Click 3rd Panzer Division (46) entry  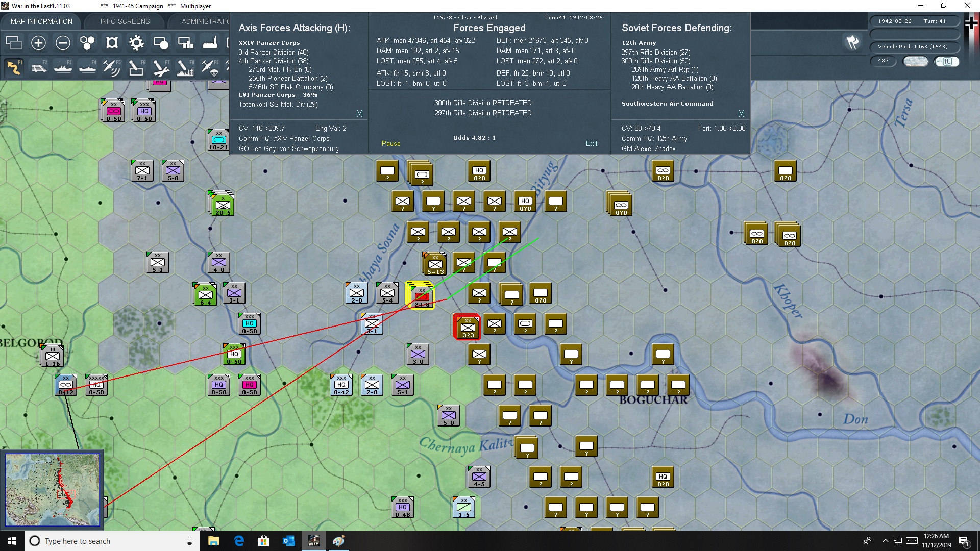274,52
